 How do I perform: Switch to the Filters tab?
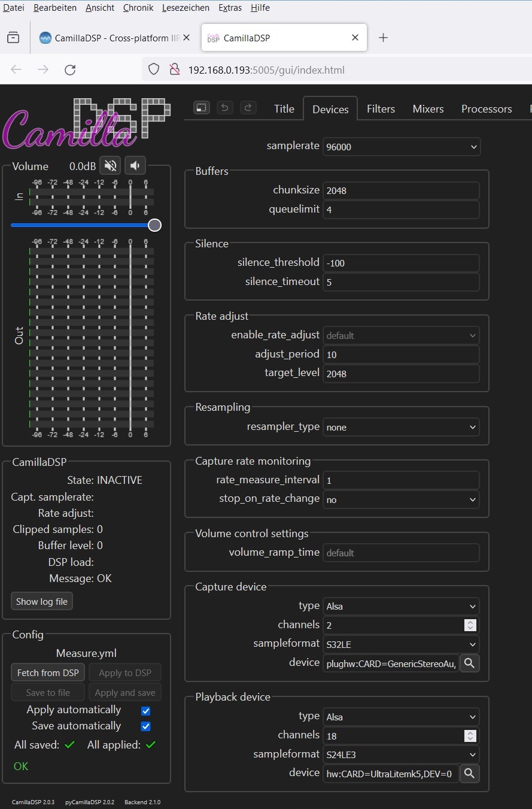381,109
